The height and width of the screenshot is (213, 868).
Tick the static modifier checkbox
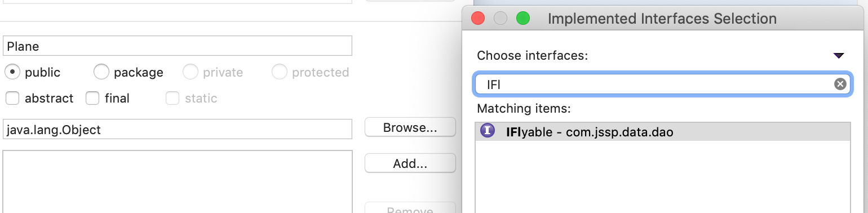pos(172,99)
